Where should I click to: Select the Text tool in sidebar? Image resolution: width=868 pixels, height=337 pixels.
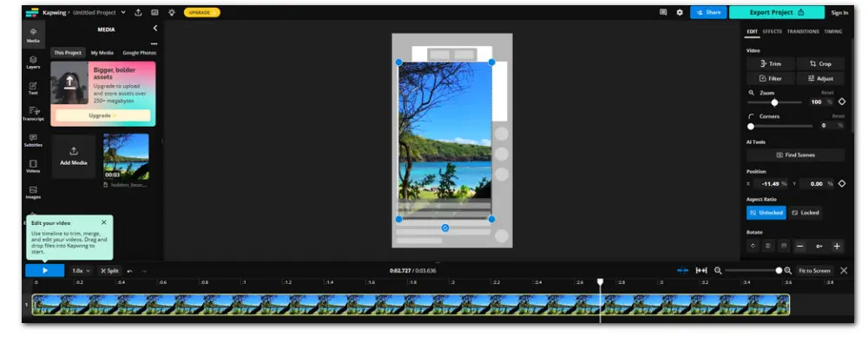[33, 88]
